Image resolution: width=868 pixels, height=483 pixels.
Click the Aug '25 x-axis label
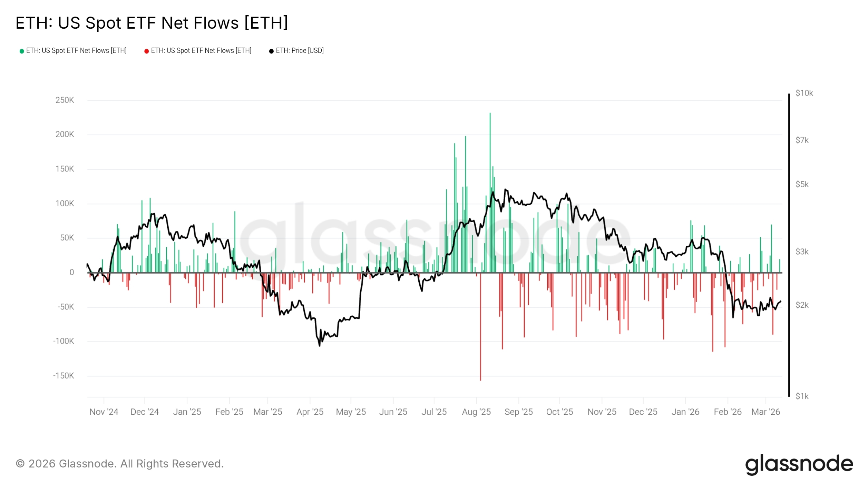coord(476,412)
